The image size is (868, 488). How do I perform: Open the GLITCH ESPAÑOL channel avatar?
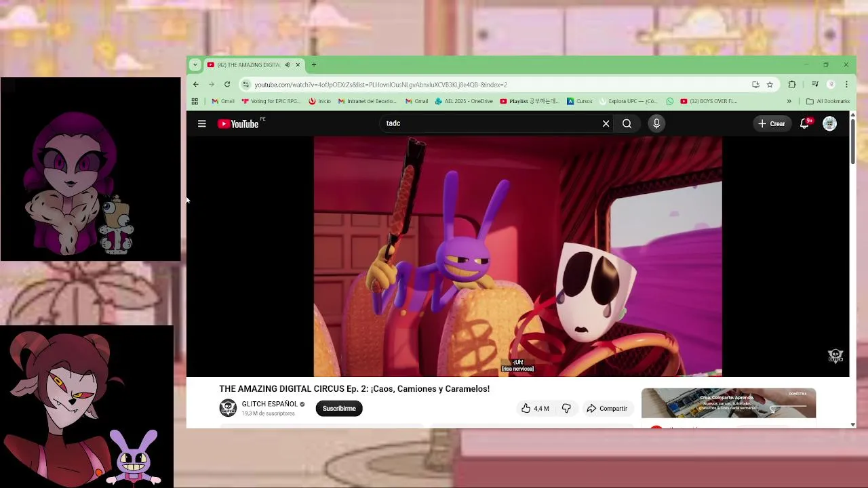pyautogui.click(x=228, y=408)
